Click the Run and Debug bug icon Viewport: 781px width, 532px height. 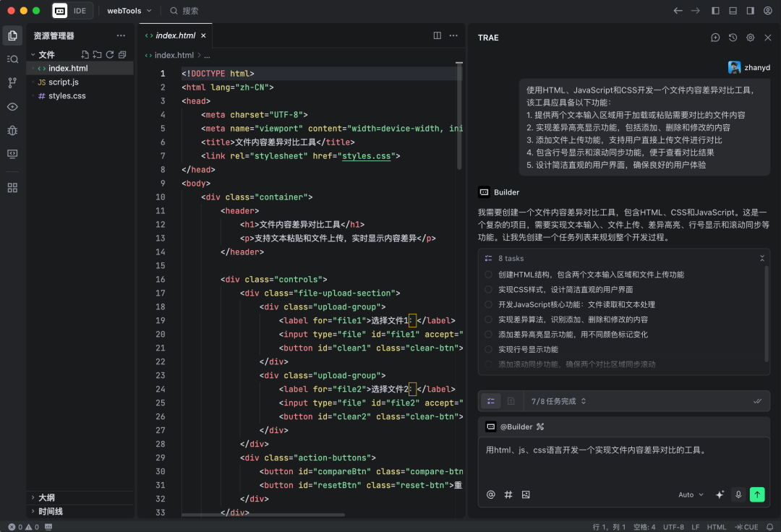(x=12, y=130)
